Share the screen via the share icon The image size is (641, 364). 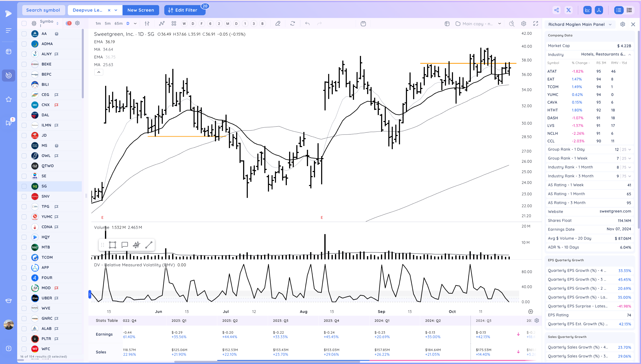click(556, 10)
